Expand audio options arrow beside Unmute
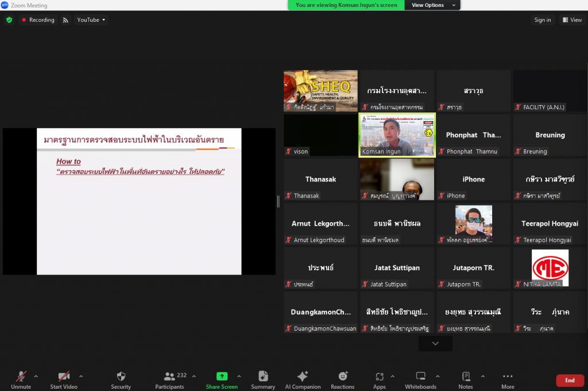The width and height of the screenshot is (588, 391). (x=36, y=377)
